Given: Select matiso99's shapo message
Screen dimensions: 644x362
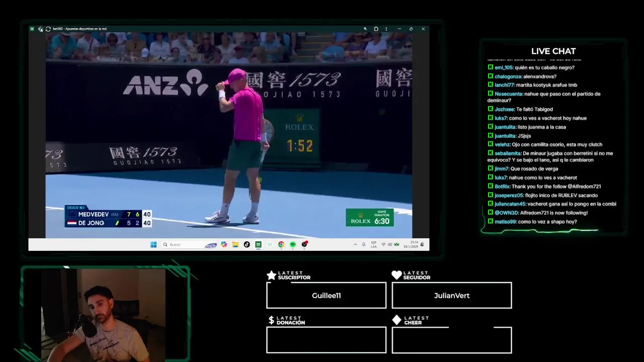Looking at the screenshot, I should [x=532, y=222].
